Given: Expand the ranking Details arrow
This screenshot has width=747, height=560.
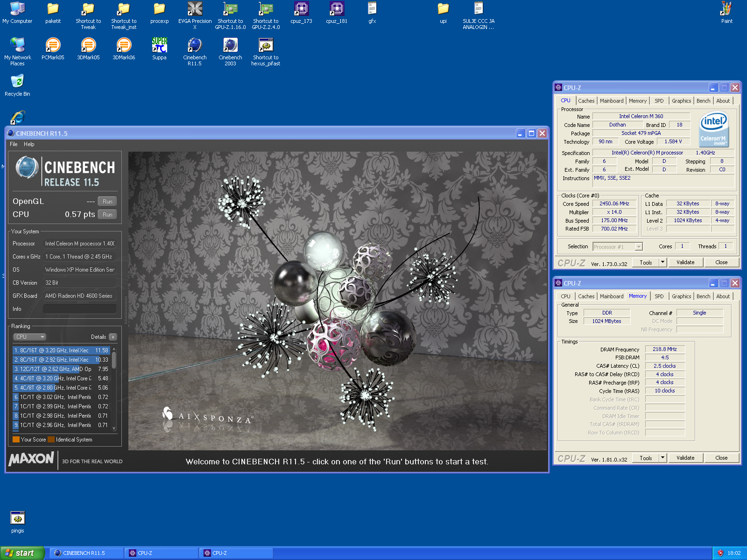Looking at the screenshot, I should (x=113, y=337).
